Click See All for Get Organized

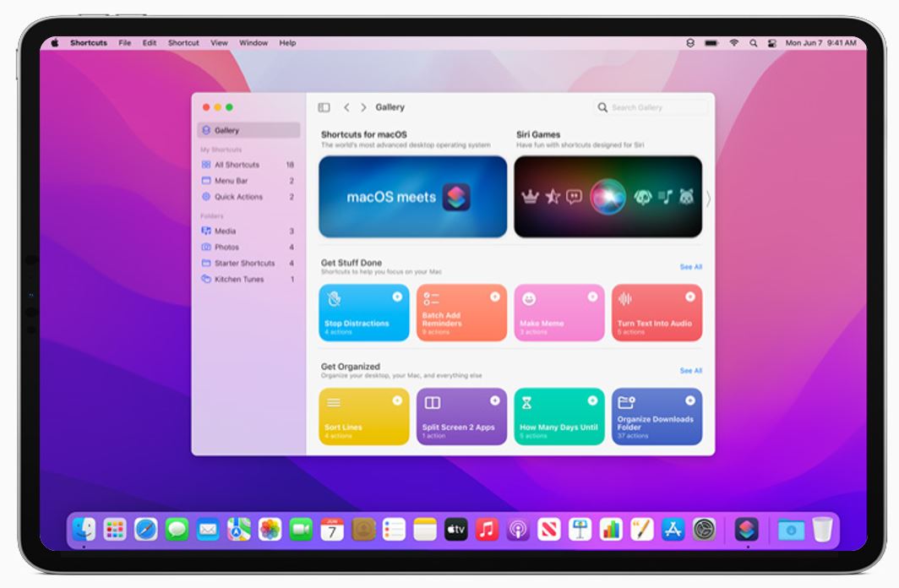[690, 371]
